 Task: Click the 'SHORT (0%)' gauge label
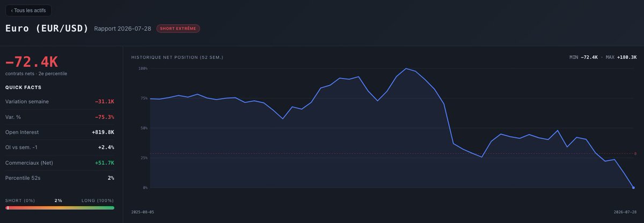[20, 200]
